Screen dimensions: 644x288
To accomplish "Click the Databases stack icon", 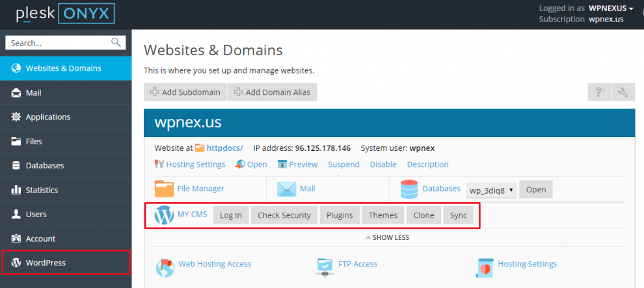I will click(409, 189).
